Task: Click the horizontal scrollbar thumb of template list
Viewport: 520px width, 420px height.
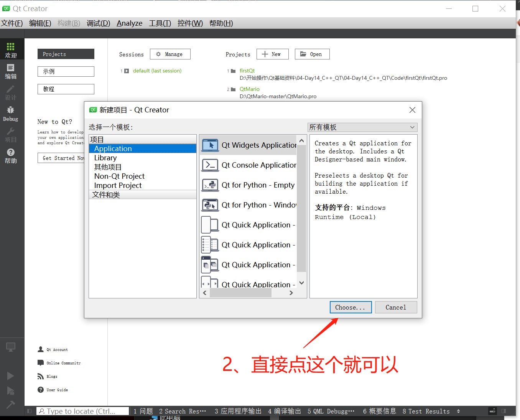Action: (240, 293)
